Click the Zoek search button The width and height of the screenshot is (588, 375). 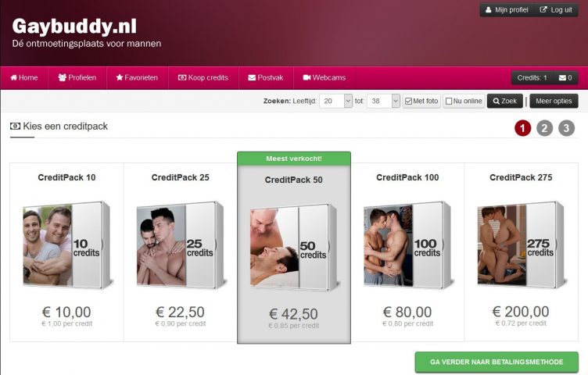(x=505, y=101)
